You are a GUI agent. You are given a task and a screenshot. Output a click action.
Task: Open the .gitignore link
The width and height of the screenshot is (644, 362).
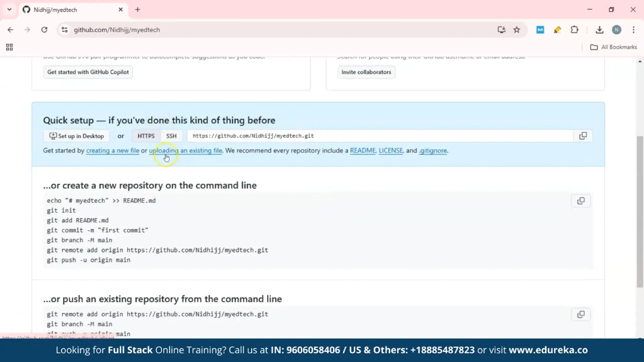point(433,151)
